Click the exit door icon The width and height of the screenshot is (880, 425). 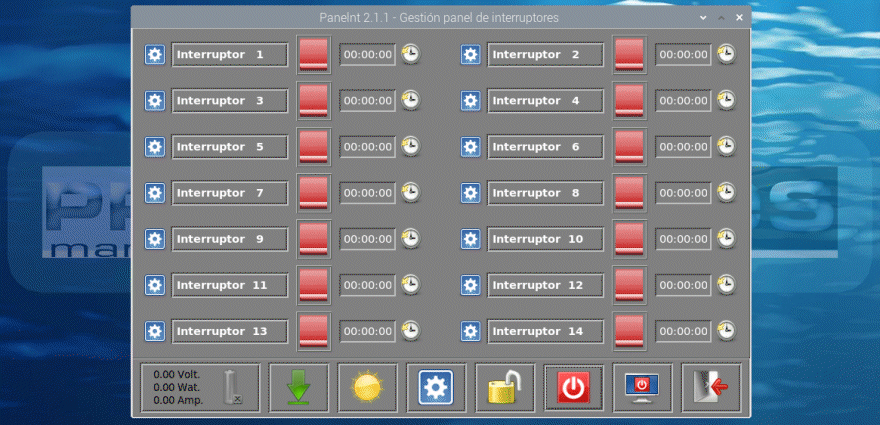coord(711,388)
